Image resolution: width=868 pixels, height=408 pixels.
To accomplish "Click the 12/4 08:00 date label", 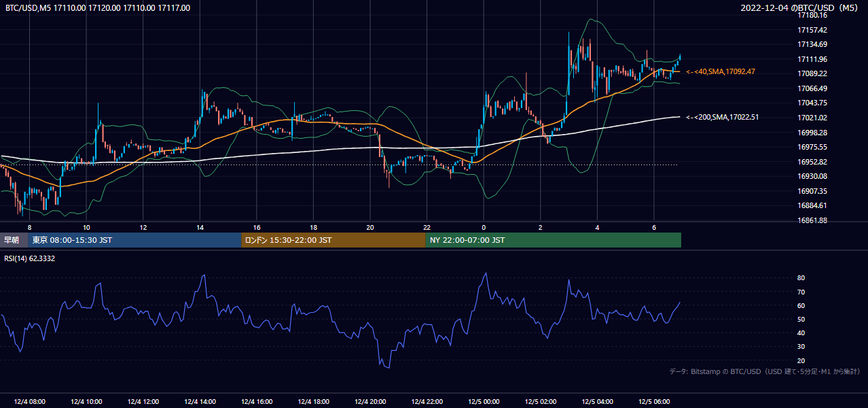I will 29,402.
